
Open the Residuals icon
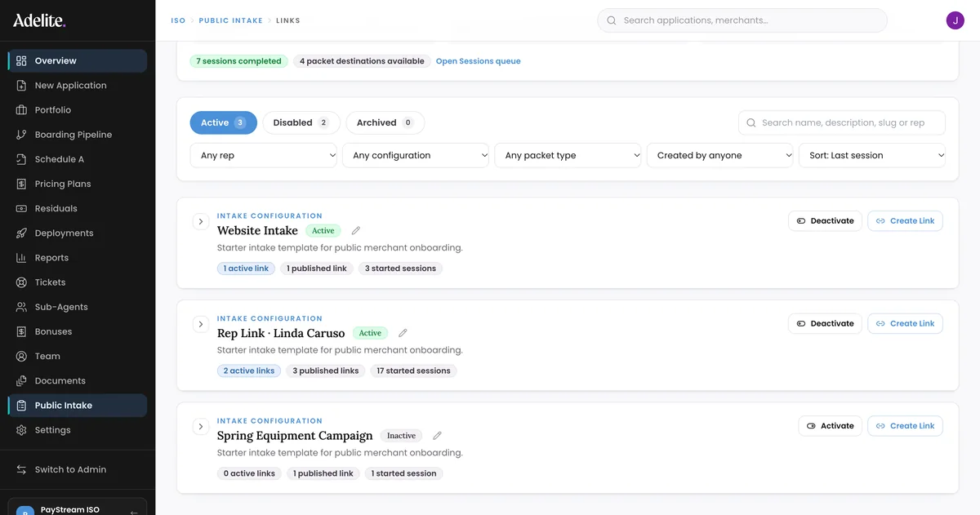point(21,208)
